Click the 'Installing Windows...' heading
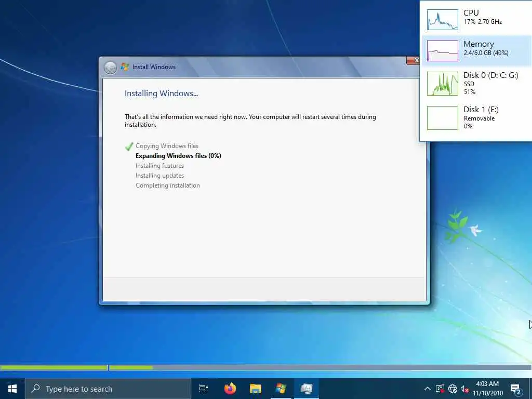The image size is (532, 399). coord(161,94)
